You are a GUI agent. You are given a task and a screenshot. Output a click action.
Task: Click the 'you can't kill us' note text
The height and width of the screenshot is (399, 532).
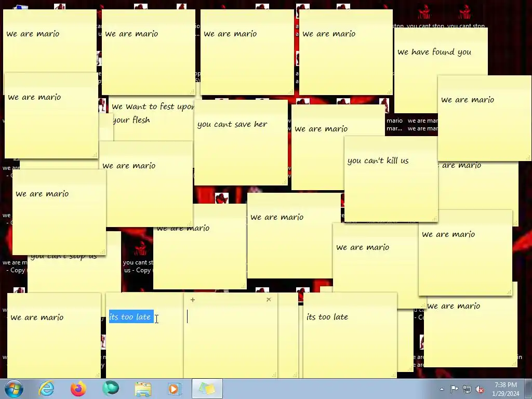[378, 161]
